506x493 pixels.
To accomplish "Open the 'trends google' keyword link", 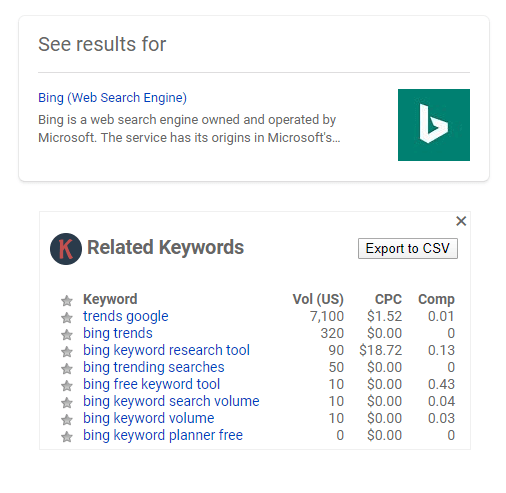I will click(x=126, y=316).
